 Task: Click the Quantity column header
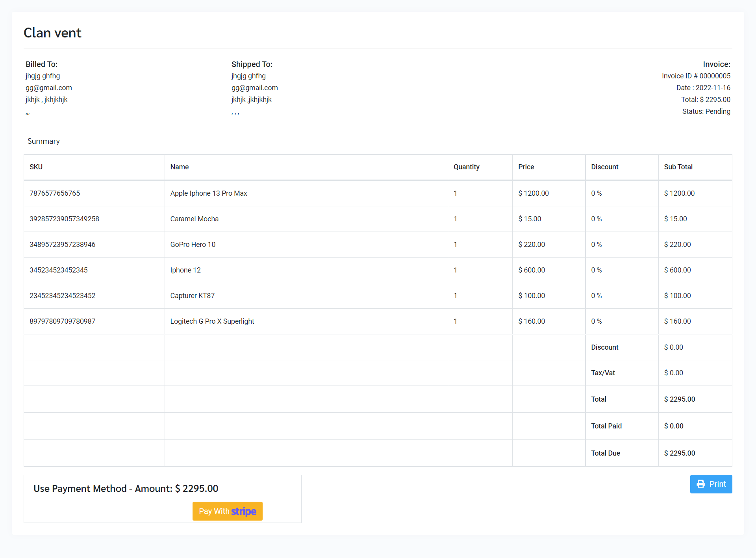coord(466,167)
